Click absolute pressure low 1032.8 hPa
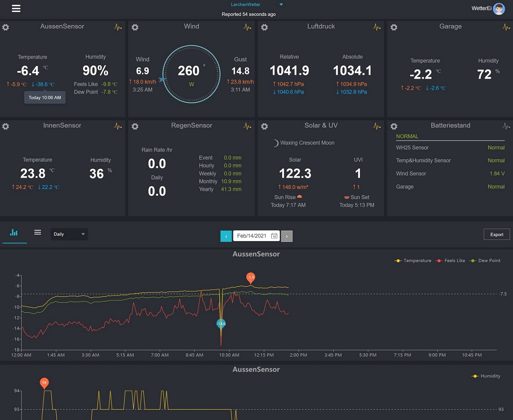The width and height of the screenshot is (513, 420). pyautogui.click(x=352, y=92)
